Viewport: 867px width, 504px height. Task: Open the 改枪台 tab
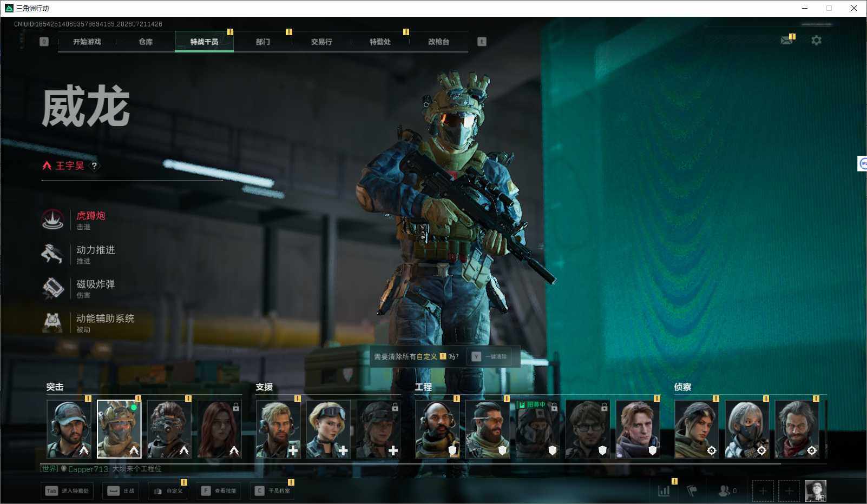438,42
